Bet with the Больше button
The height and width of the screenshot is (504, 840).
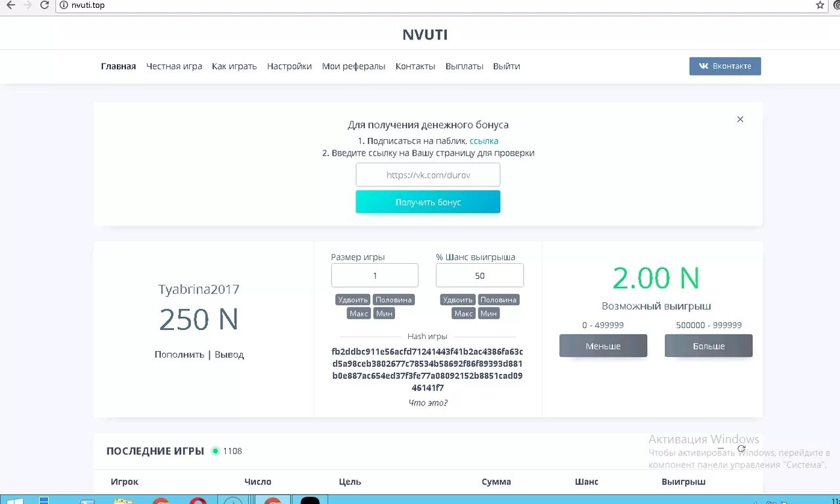[x=709, y=346]
